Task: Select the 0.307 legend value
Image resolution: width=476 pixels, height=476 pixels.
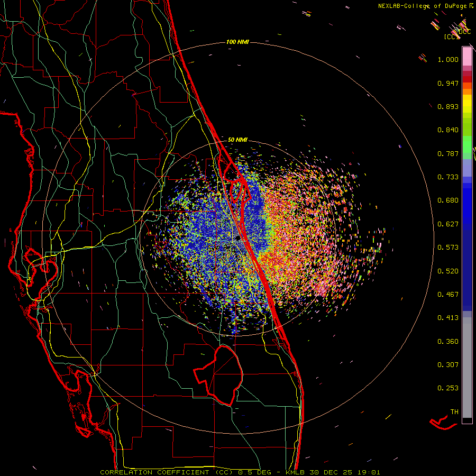Action: tap(448, 365)
